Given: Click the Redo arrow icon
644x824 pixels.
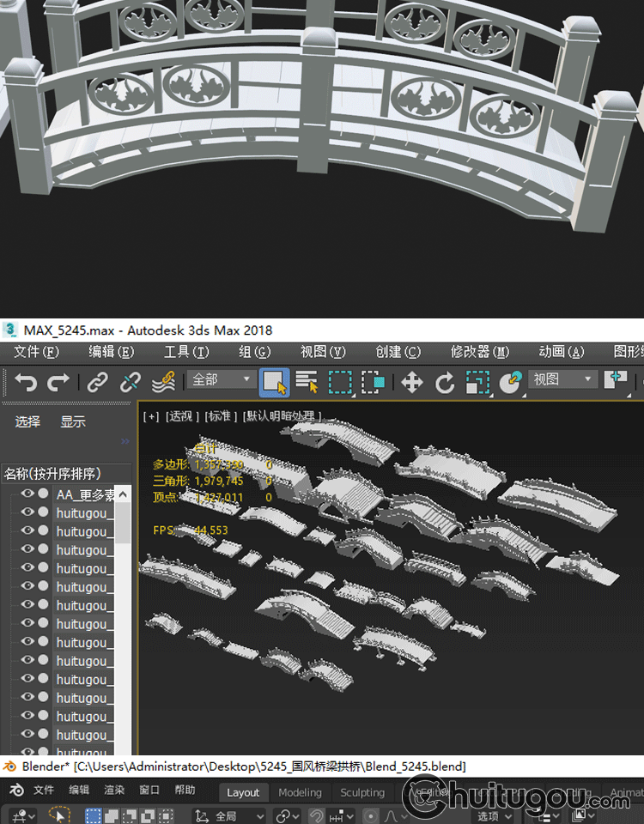Looking at the screenshot, I should point(58,382).
